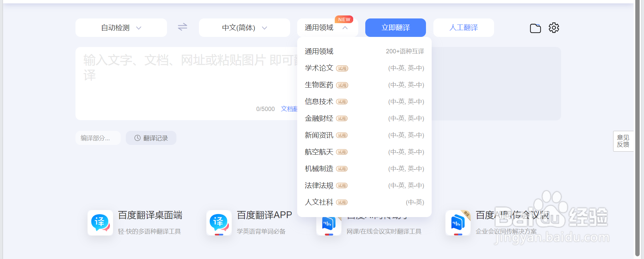Select 生物医药 domain option
The width and height of the screenshot is (644, 259).
coord(364,85)
